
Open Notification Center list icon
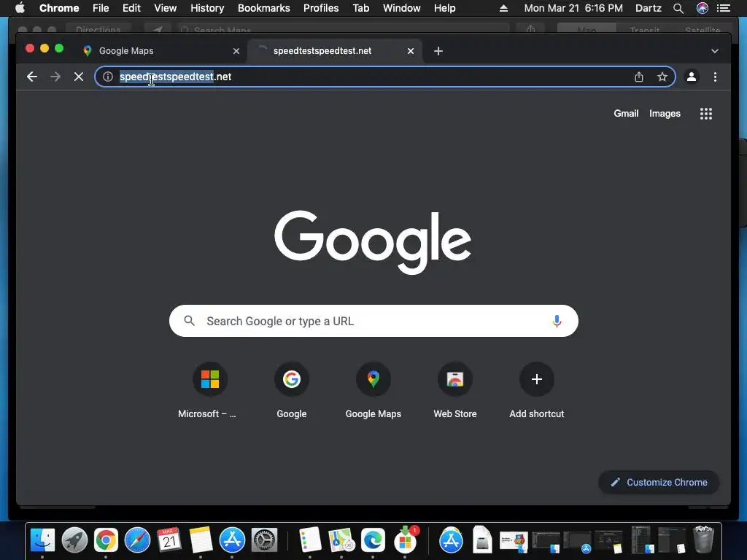point(723,8)
